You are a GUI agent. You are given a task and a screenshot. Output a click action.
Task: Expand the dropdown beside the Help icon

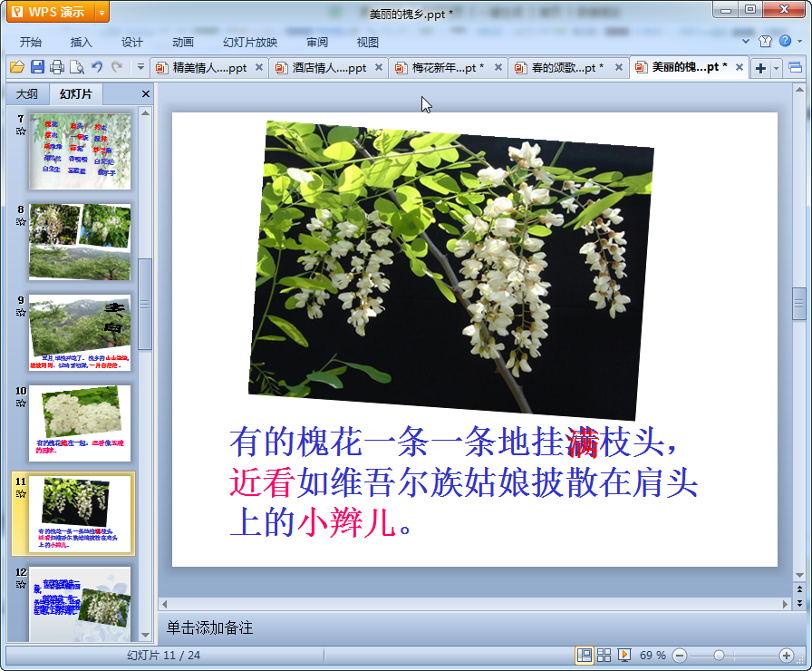(x=799, y=41)
